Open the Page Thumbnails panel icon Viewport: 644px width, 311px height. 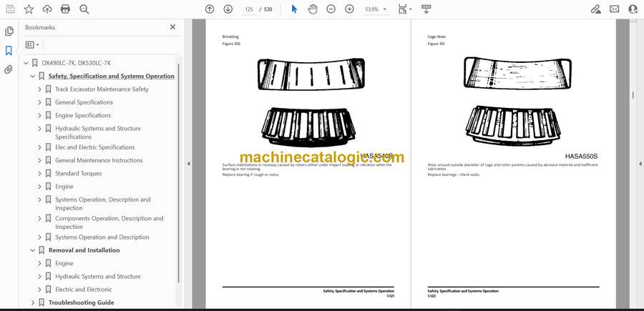pyautogui.click(x=9, y=31)
